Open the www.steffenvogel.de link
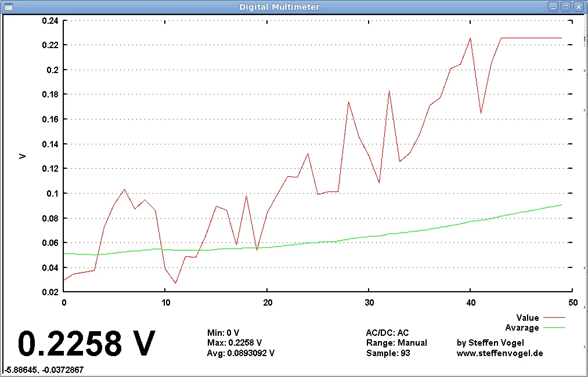This screenshot has height=377, width=588. click(500, 353)
